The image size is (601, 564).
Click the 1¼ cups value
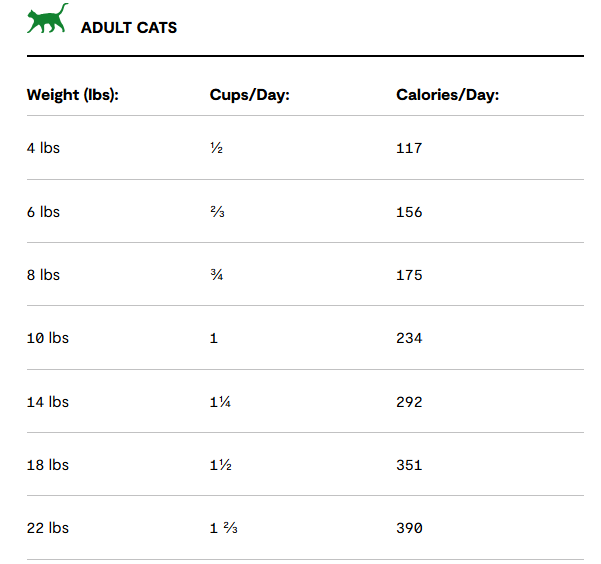[x=220, y=402]
